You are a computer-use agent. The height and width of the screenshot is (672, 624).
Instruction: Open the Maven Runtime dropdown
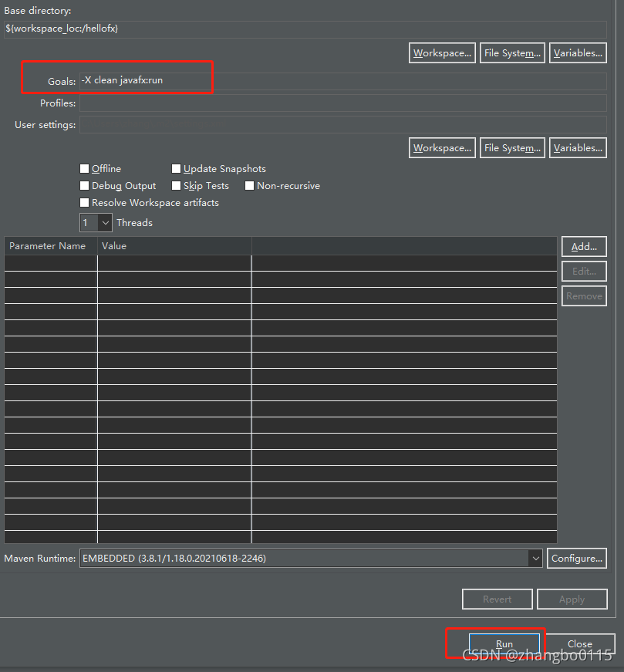tap(535, 558)
